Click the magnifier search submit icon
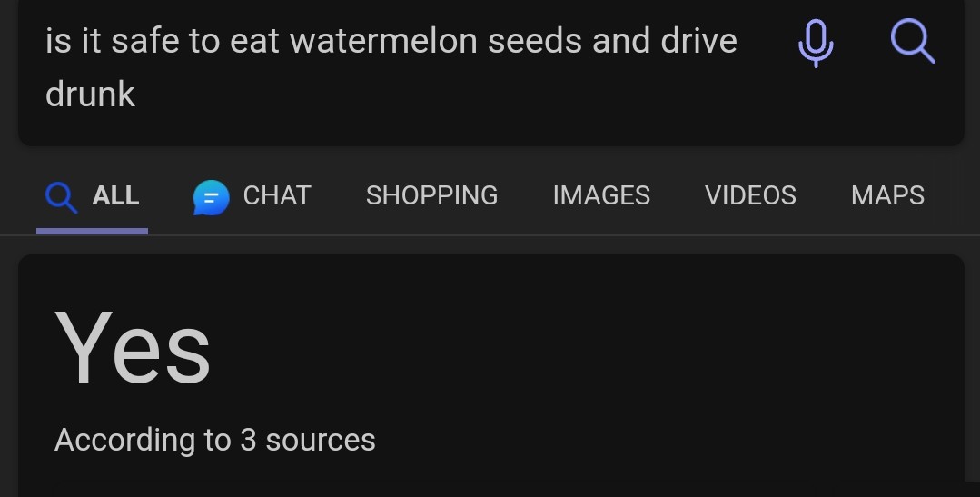The height and width of the screenshot is (497, 980). 912,41
